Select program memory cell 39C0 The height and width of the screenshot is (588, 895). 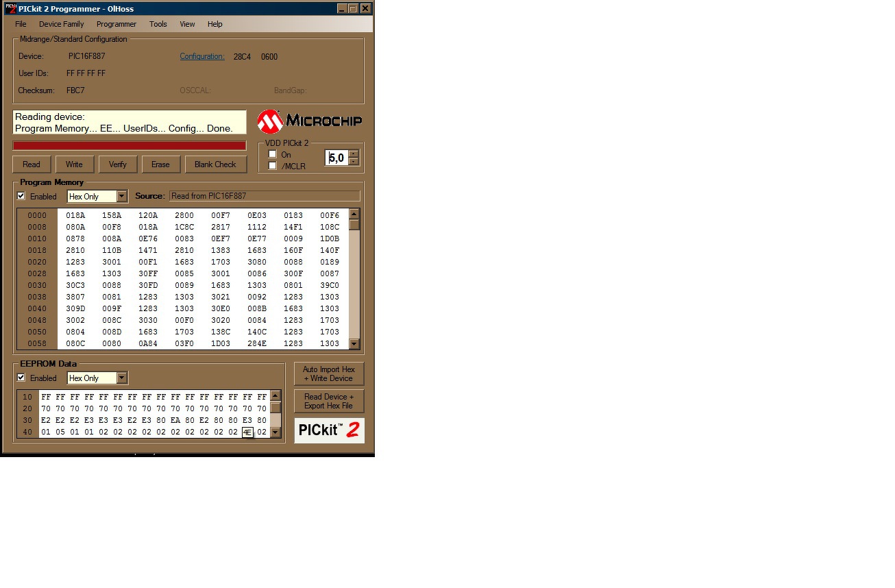click(330, 285)
